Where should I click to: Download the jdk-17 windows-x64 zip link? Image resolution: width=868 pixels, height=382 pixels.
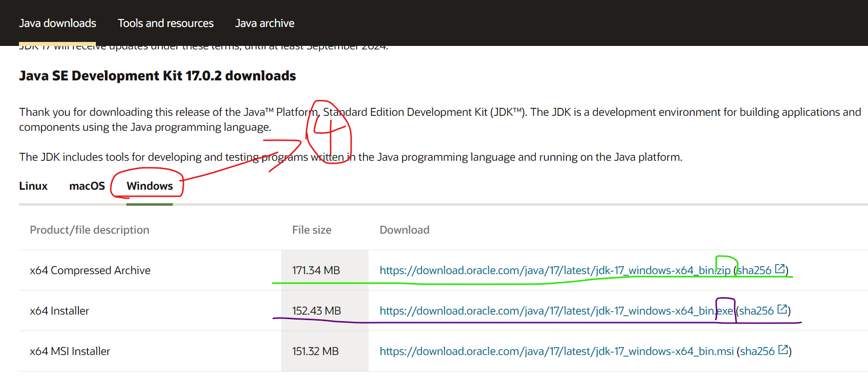(555, 270)
